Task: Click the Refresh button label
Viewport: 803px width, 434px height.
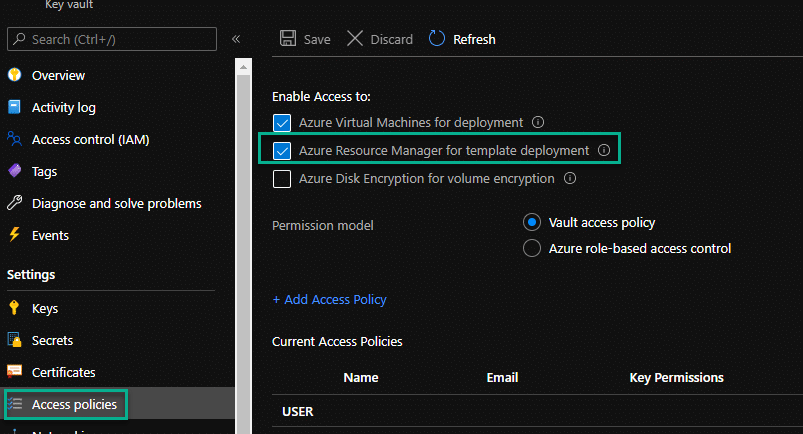Action: (474, 39)
